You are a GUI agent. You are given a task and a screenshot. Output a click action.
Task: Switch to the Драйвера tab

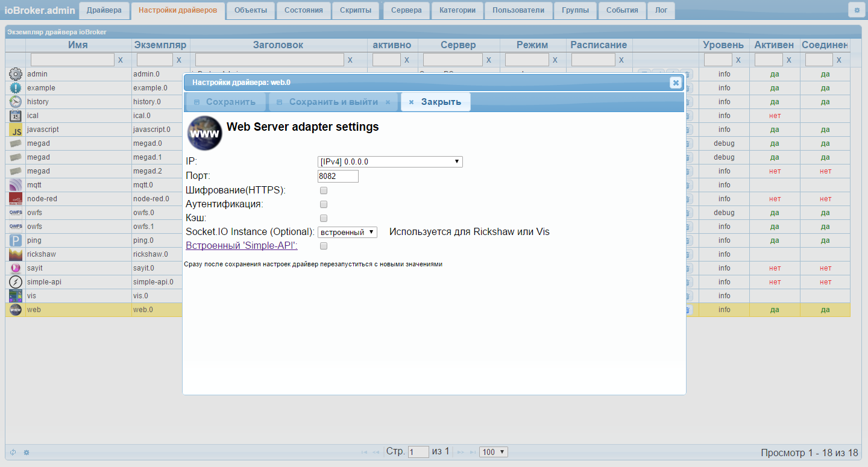pyautogui.click(x=104, y=10)
